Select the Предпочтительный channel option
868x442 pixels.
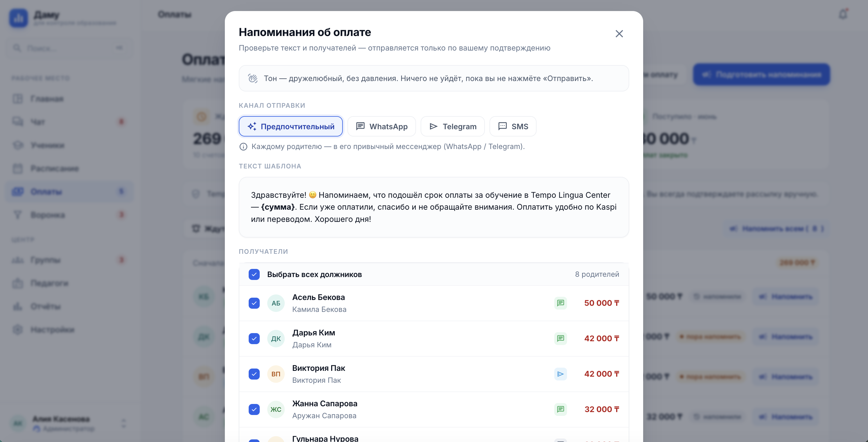pos(291,126)
